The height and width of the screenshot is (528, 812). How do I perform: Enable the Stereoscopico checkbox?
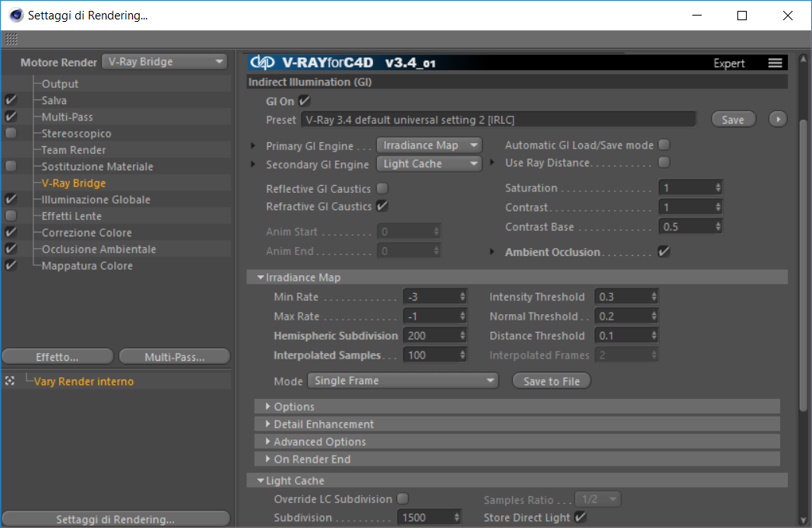click(x=11, y=133)
